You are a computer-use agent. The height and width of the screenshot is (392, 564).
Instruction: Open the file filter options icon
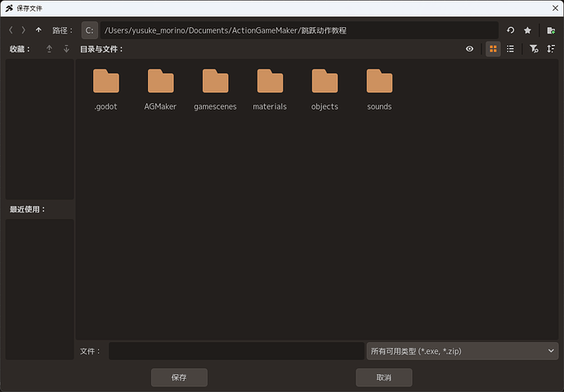pyautogui.click(x=534, y=49)
